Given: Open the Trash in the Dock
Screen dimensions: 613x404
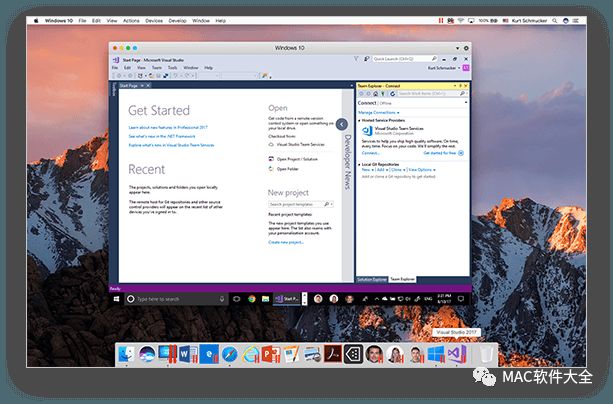Looking at the screenshot, I should click(486, 354).
